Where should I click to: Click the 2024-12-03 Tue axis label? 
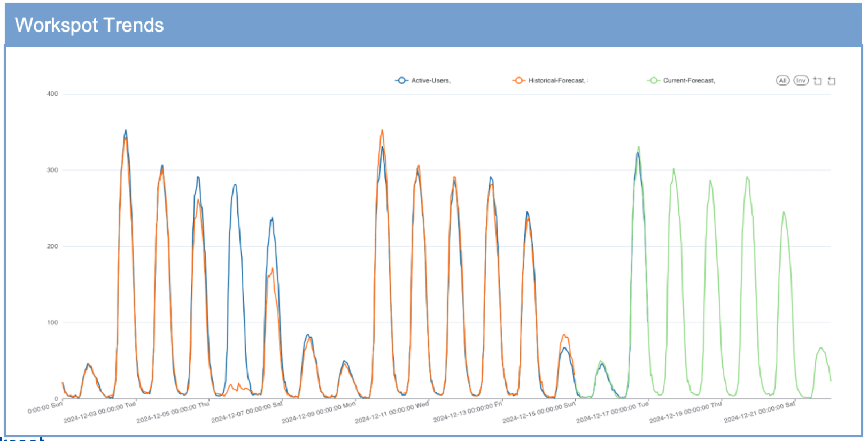tap(100, 412)
